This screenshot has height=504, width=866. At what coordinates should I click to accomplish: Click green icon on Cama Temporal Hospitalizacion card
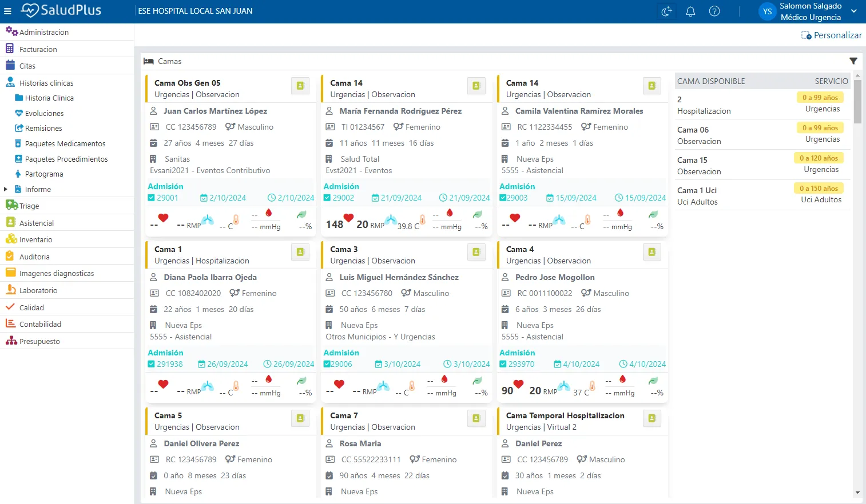click(x=652, y=418)
